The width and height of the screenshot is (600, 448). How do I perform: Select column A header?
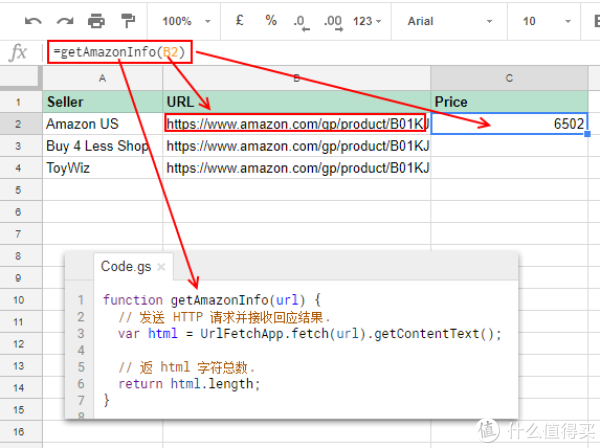[x=103, y=78]
